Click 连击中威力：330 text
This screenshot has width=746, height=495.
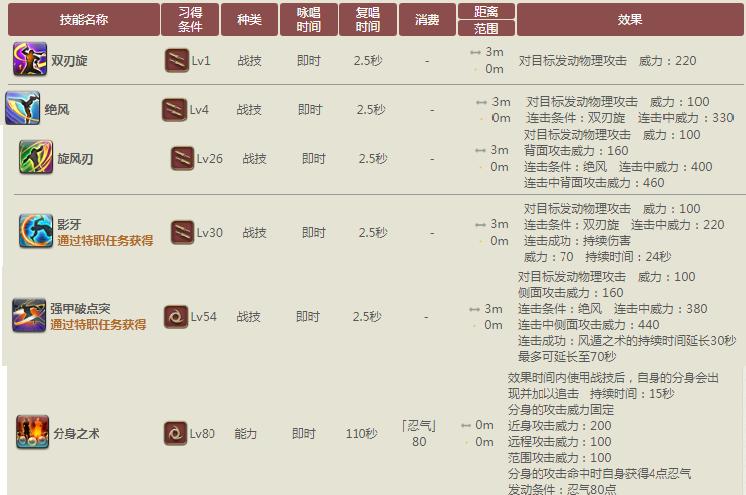coord(686,118)
